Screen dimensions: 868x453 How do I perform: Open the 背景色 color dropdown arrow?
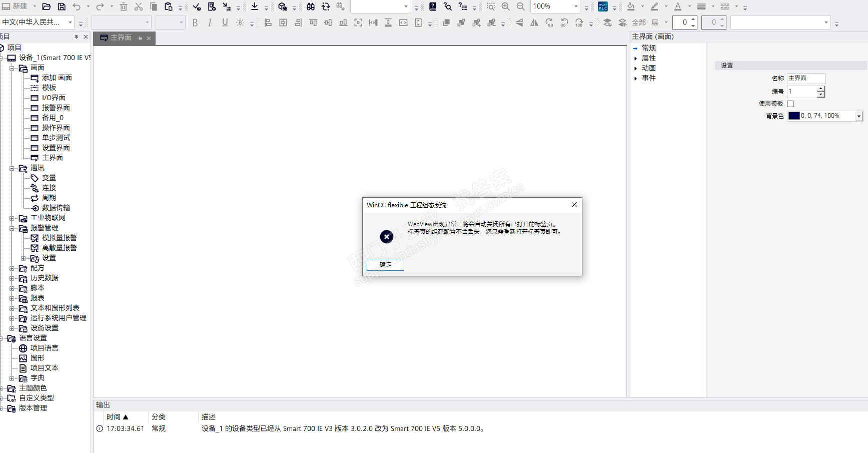(x=859, y=116)
